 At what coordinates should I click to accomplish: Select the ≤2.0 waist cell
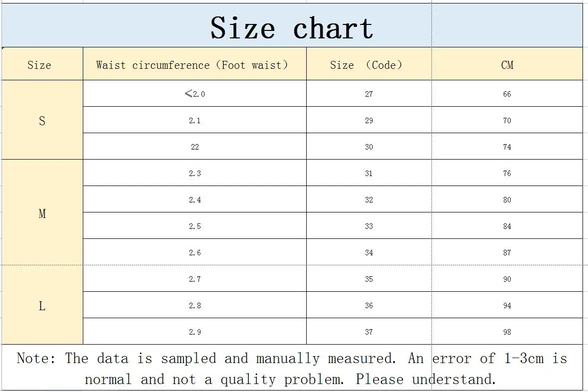[x=195, y=93]
